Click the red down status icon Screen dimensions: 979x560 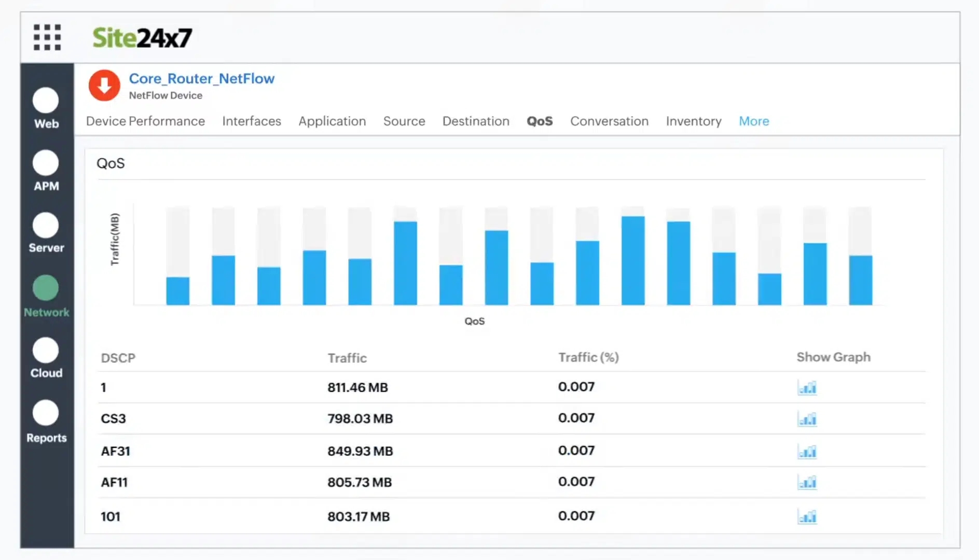tap(104, 86)
